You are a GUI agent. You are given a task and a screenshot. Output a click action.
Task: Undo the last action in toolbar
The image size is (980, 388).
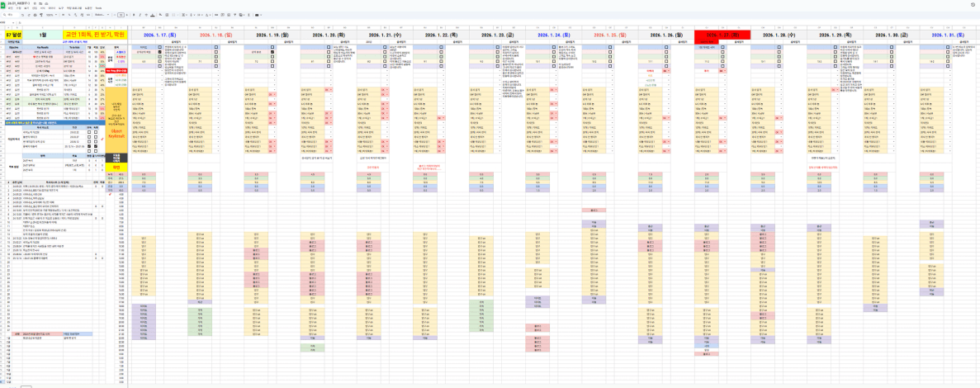[x=22, y=15]
